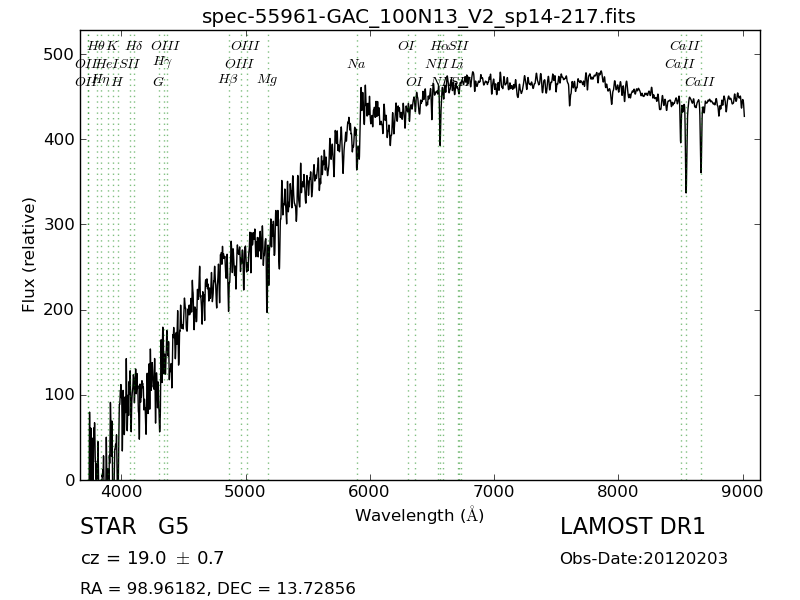Click the 8000 tick label on wavelength axis
This screenshot has width=800, height=600.
pyautogui.click(x=618, y=492)
